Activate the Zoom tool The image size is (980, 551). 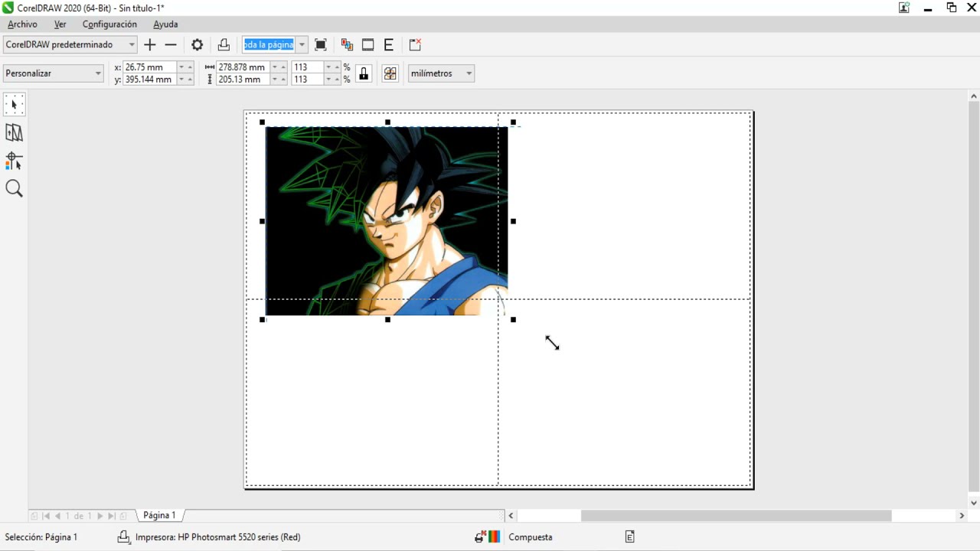tap(14, 188)
